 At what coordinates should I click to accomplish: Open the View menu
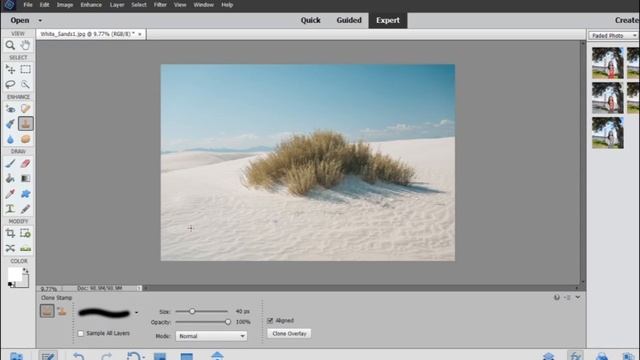pyautogui.click(x=180, y=5)
